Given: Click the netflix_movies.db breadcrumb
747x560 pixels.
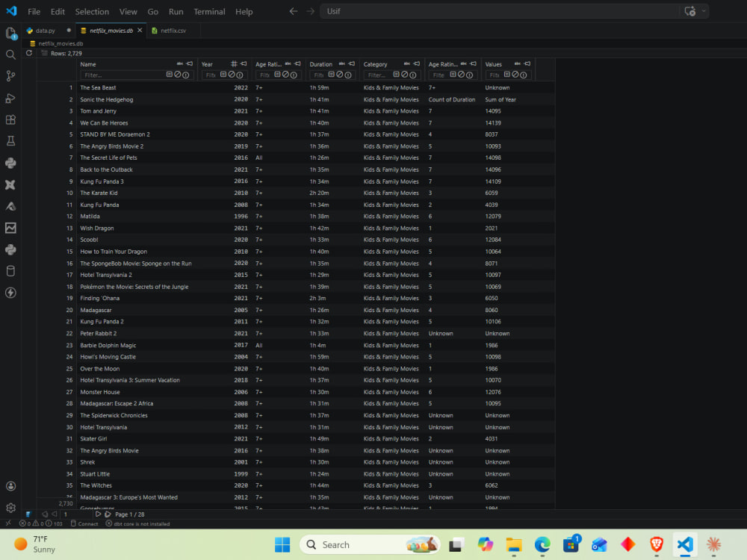Looking at the screenshot, I should [61, 43].
